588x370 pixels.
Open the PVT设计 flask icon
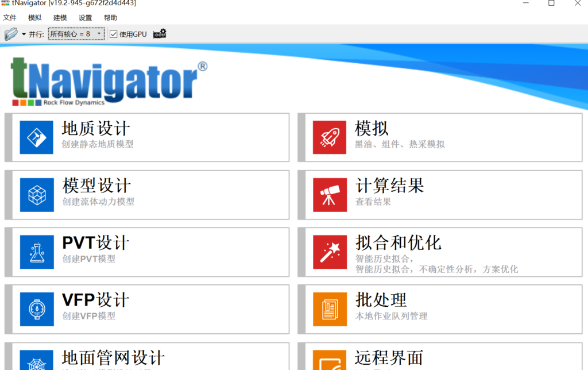tap(37, 252)
